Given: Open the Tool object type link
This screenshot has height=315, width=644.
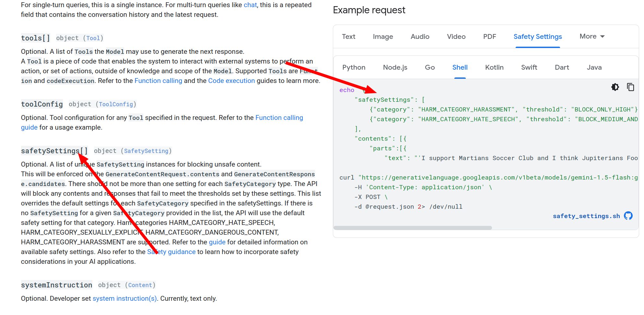Looking at the screenshot, I should [93, 38].
